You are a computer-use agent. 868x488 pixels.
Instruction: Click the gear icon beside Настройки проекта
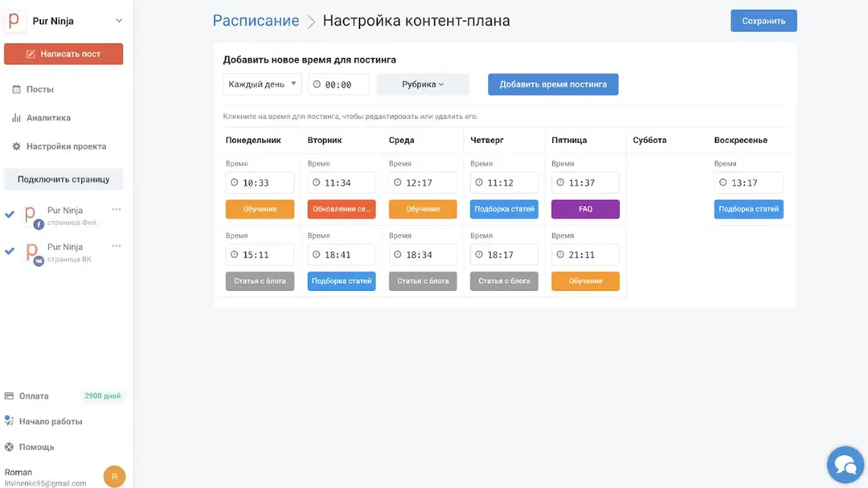tap(17, 146)
